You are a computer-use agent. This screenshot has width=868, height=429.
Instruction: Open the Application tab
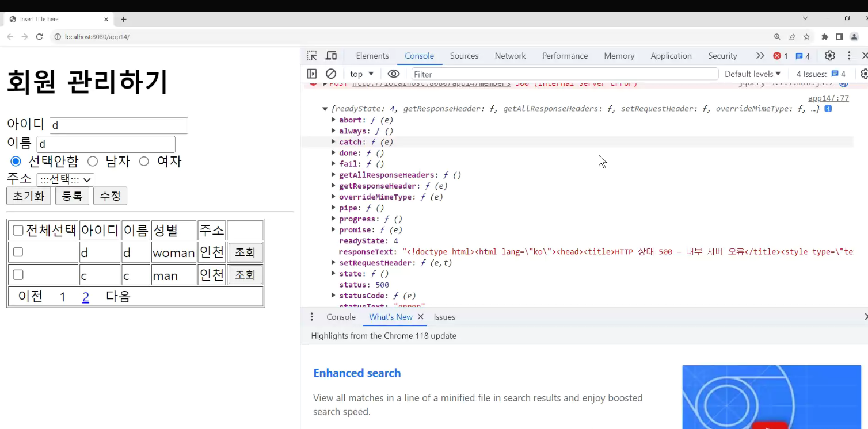click(671, 56)
